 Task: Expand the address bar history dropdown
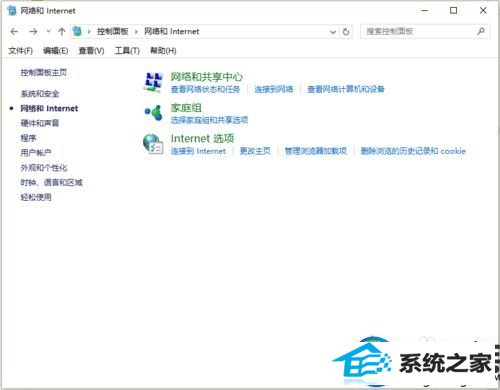click(x=333, y=32)
